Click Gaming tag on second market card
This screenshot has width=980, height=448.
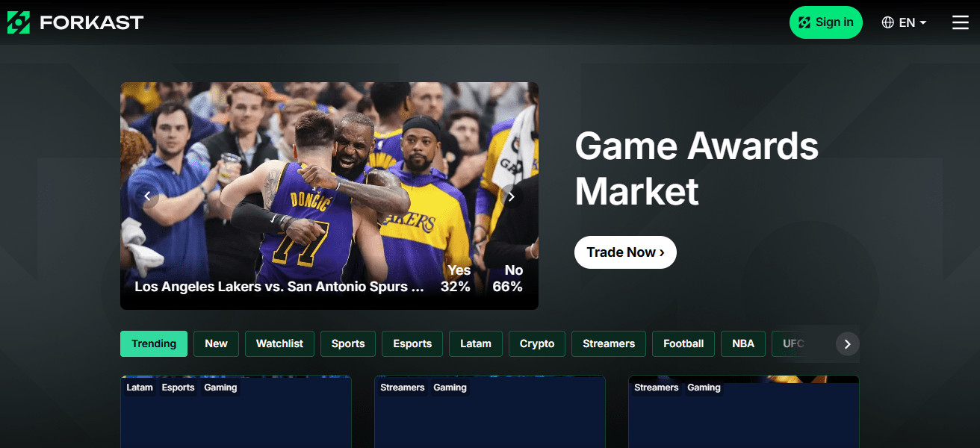[450, 388]
